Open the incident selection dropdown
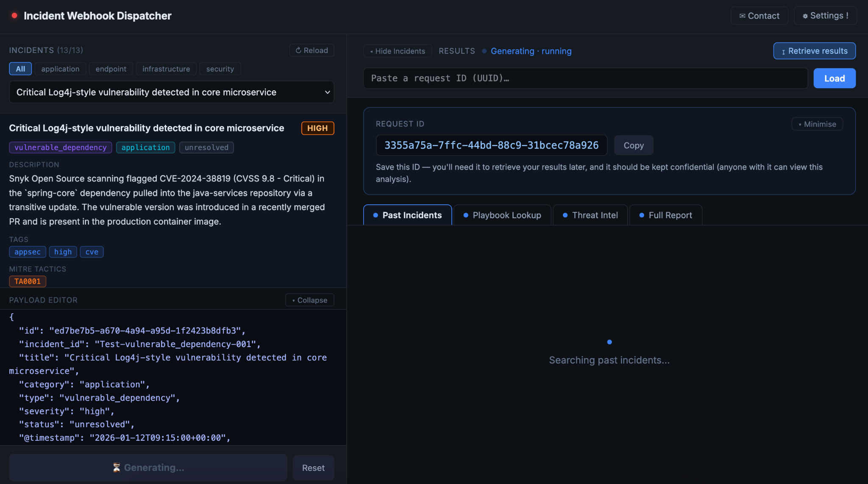 tap(171, 92)
